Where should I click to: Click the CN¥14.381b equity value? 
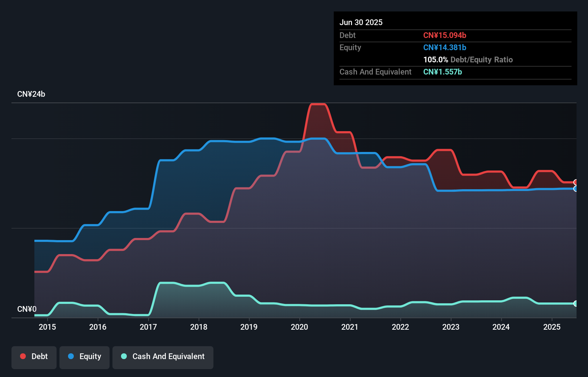point(445,47)
